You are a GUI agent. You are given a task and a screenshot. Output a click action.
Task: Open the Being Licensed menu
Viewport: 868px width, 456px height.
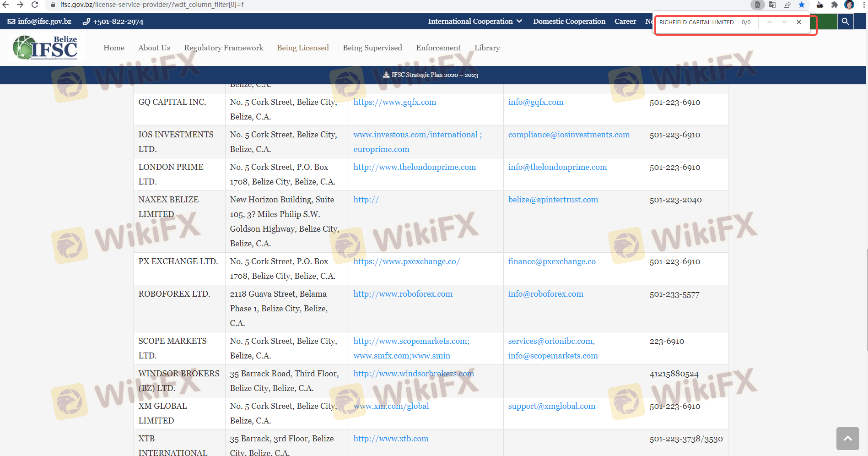[303, 48]
